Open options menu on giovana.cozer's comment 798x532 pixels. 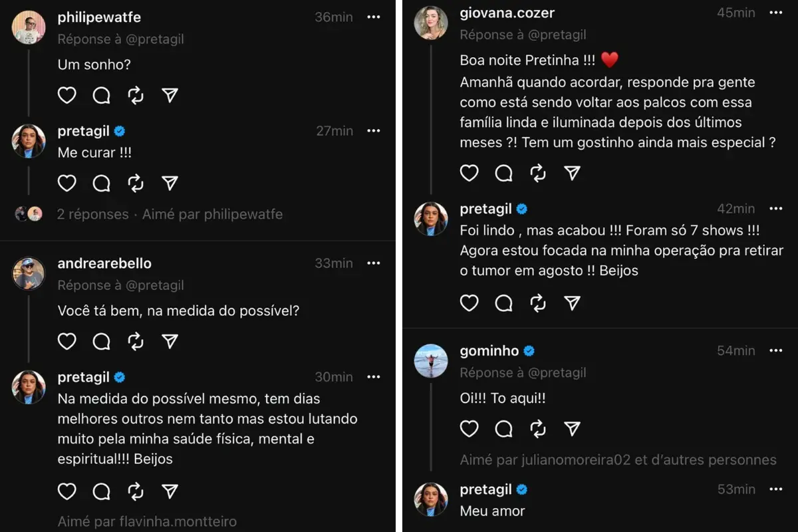[775, 13]
